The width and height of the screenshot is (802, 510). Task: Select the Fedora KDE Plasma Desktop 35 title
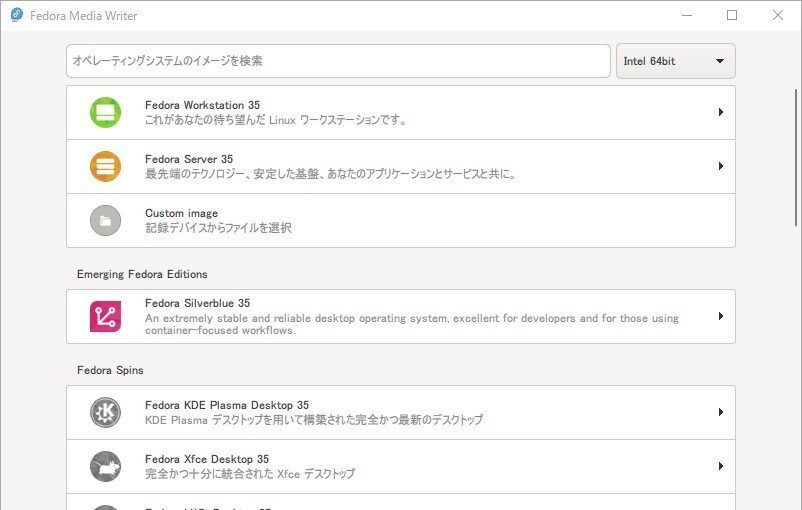coord(227,405)
